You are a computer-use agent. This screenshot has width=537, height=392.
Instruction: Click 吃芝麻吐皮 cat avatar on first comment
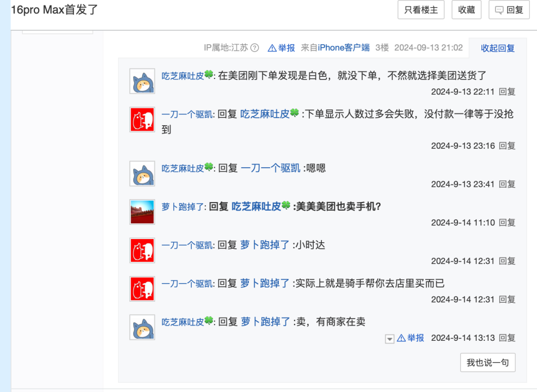click(142, 82)
